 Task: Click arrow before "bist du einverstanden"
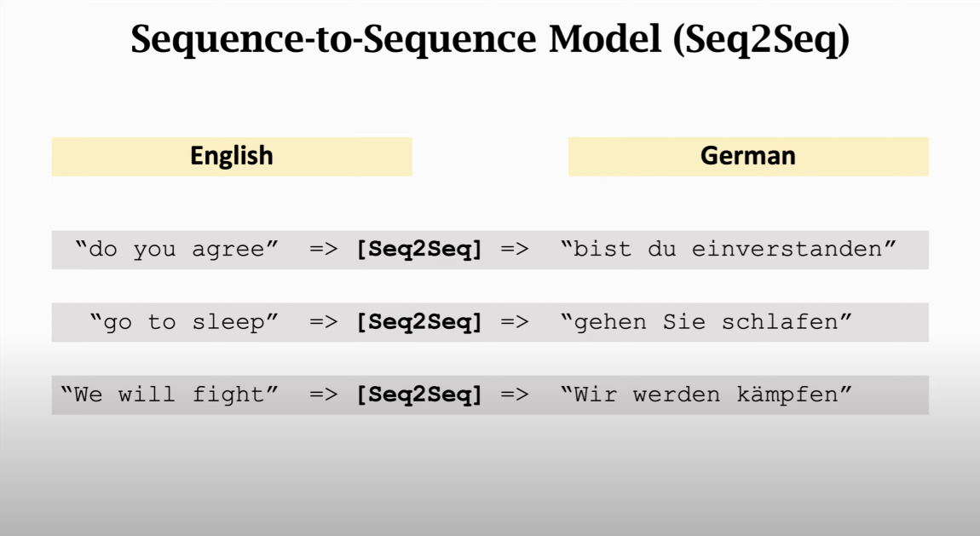515,250
